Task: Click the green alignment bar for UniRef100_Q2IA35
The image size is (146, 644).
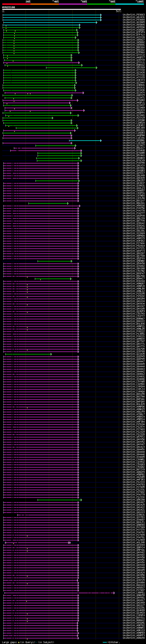Action: point(29,354)
